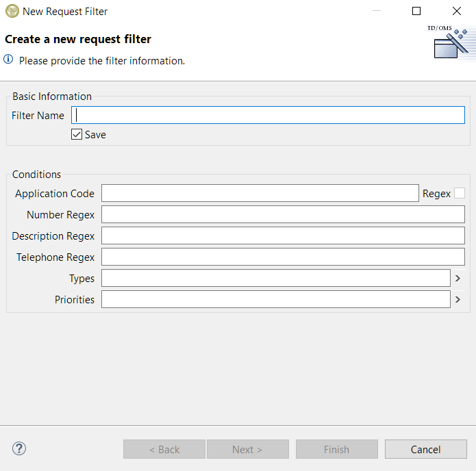Focus the Filter Name text field

268,116
